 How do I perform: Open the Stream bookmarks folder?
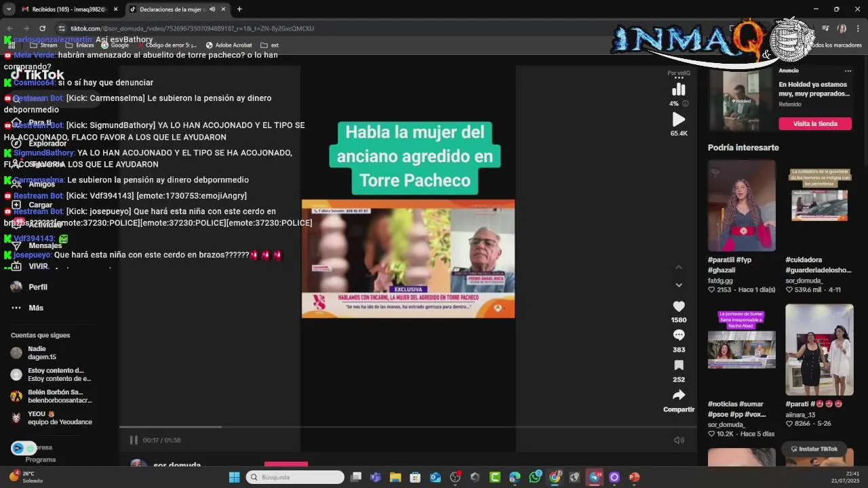click(43, 45)
